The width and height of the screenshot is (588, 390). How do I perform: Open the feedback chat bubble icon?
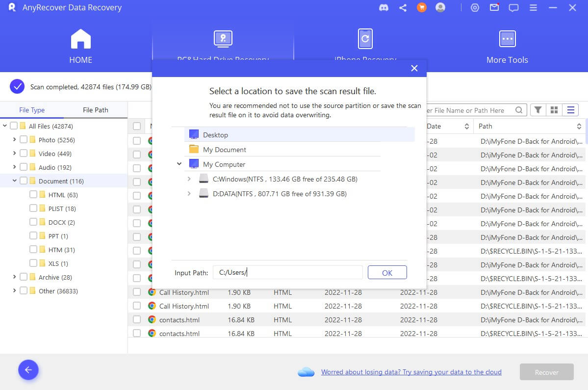(513, 8)
